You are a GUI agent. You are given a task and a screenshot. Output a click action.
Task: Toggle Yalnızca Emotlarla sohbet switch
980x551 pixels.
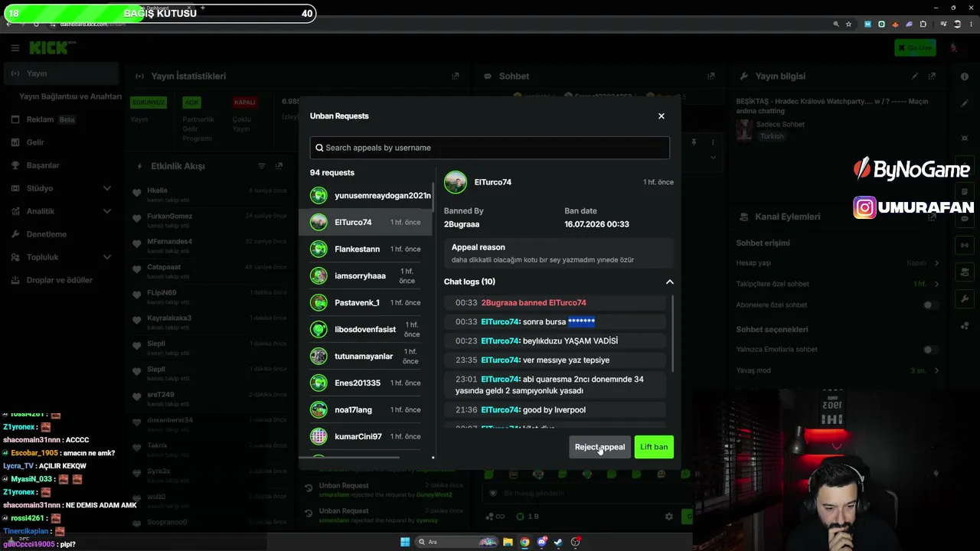click(x=930, y=350)
